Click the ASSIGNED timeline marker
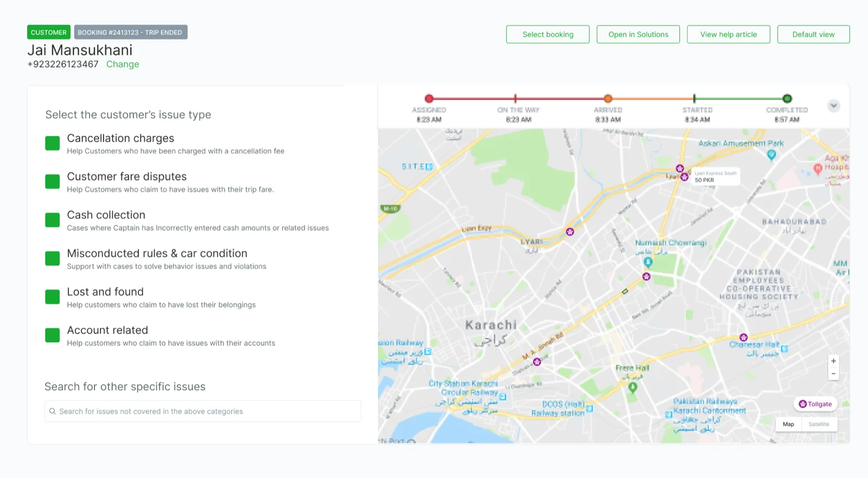The image size is (868, 478). (429, 99)
